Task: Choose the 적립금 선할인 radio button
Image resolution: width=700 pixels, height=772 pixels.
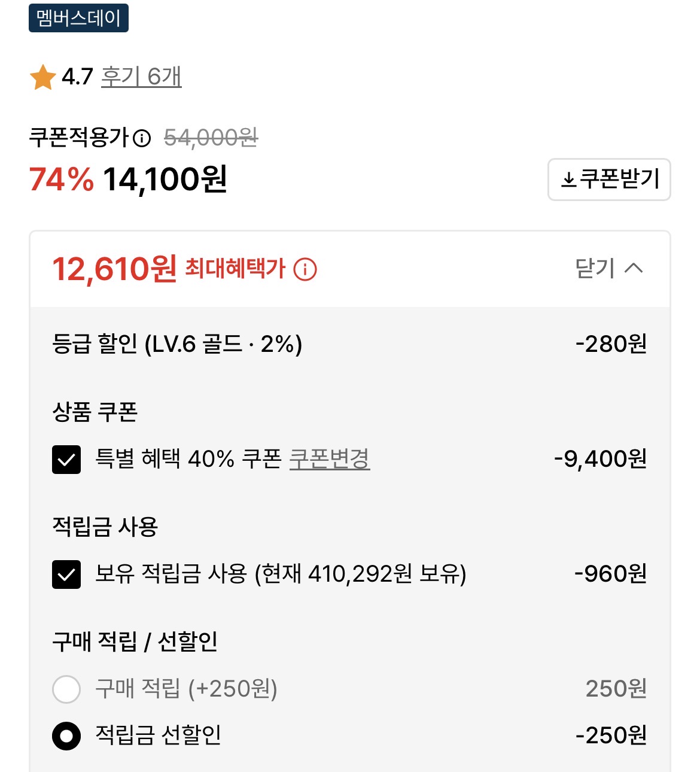Action: [66, 735]
